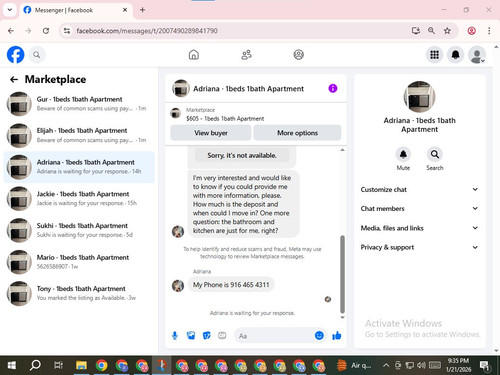
Task: Choose a GIF icon in composer
Action: pos(222,336)
